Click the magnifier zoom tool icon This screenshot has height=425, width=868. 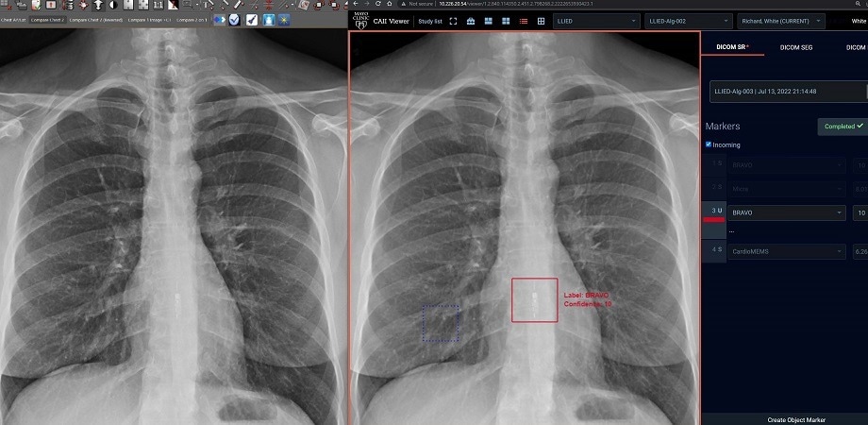click(x=187, y=5)
